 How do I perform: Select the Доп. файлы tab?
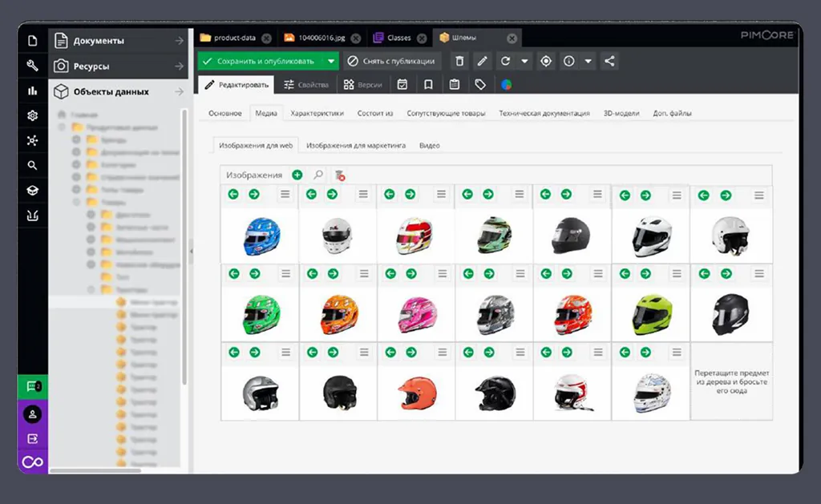pos(672,113)
